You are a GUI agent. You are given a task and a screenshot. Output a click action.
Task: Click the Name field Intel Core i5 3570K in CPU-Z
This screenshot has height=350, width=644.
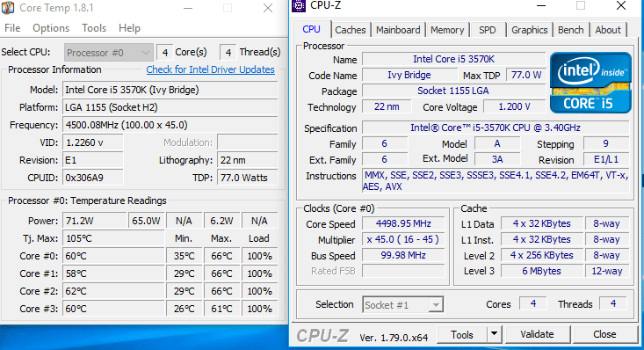(453, 59)
